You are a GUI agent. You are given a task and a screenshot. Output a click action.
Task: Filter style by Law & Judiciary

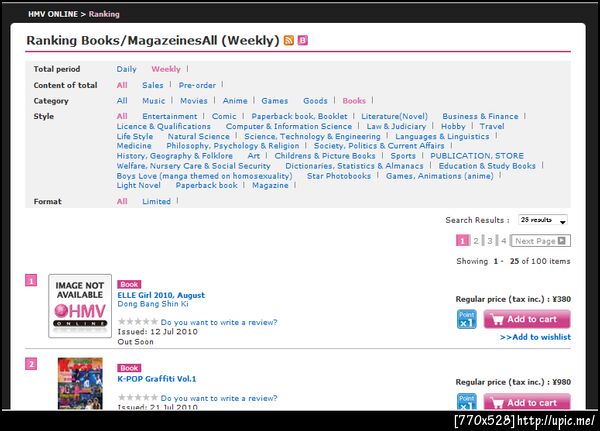396,126
